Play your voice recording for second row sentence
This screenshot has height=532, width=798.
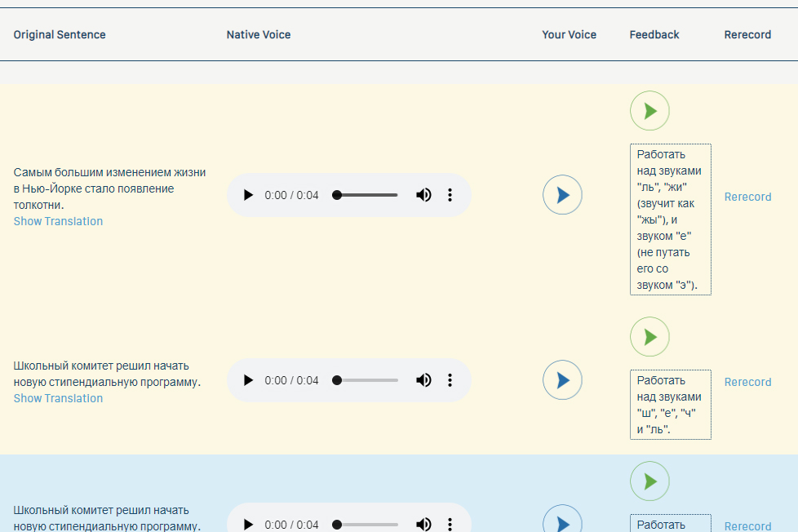click(562, 380)
